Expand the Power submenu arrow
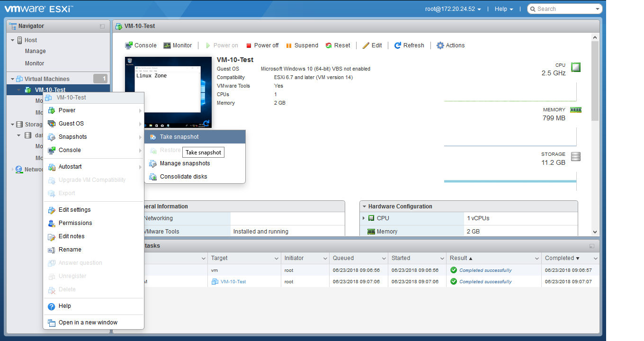Viewport: 644px width, 341px height. pos(140,110)
